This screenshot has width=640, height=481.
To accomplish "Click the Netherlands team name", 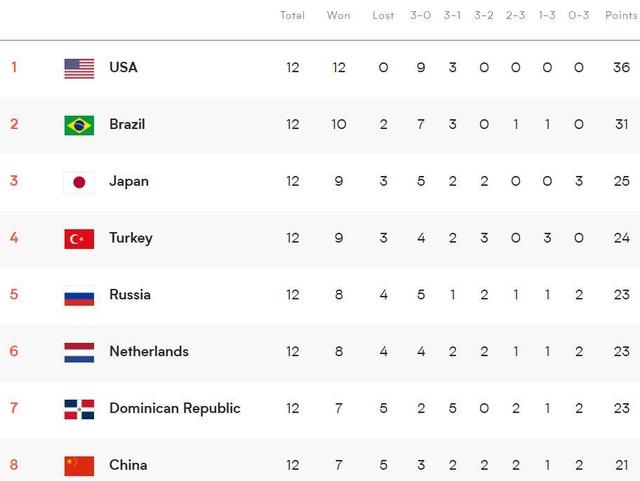I will click(x=148, y=352).
